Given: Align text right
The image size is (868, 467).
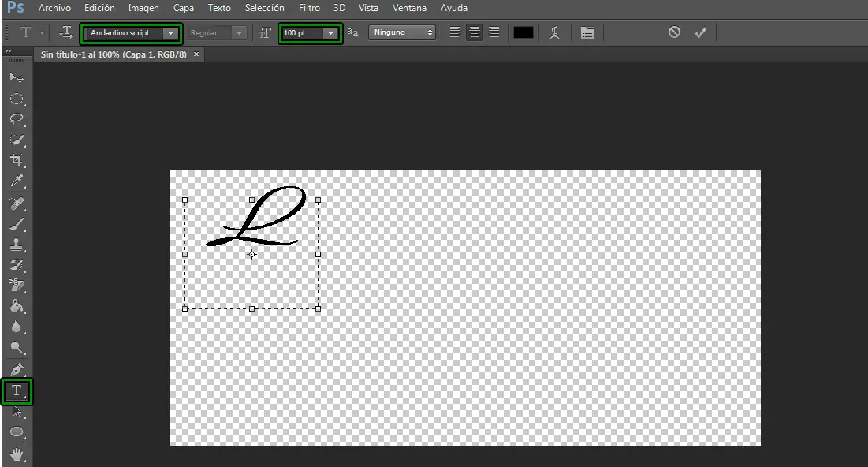Looking at the screenshot, I should click(x=494, y=32).
